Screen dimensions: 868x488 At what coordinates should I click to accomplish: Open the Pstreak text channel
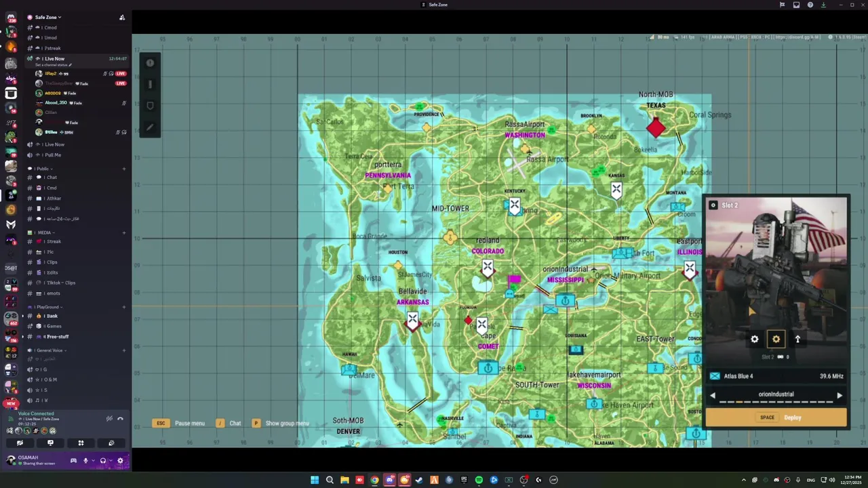pyautogui.click(x=76, y=48)
